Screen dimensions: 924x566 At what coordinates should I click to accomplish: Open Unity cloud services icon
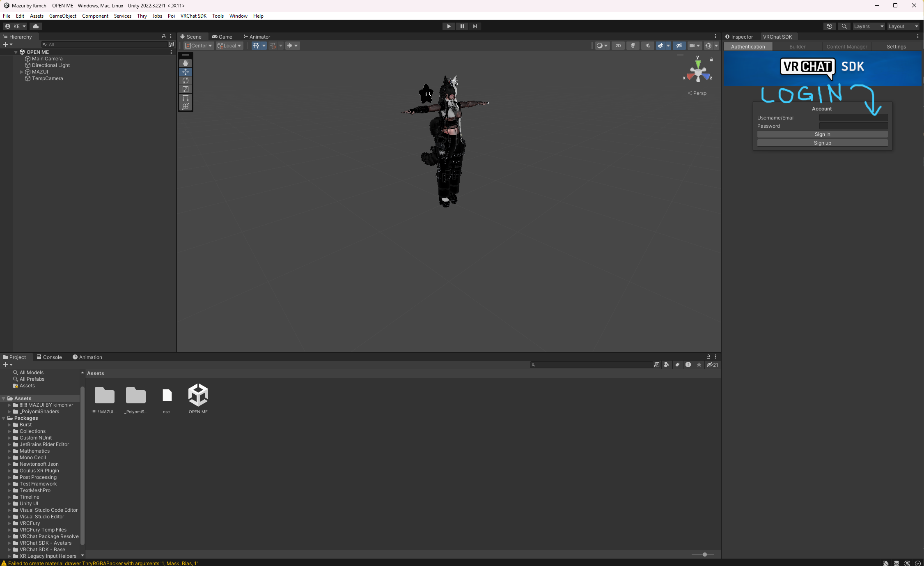tap(36, 26)
